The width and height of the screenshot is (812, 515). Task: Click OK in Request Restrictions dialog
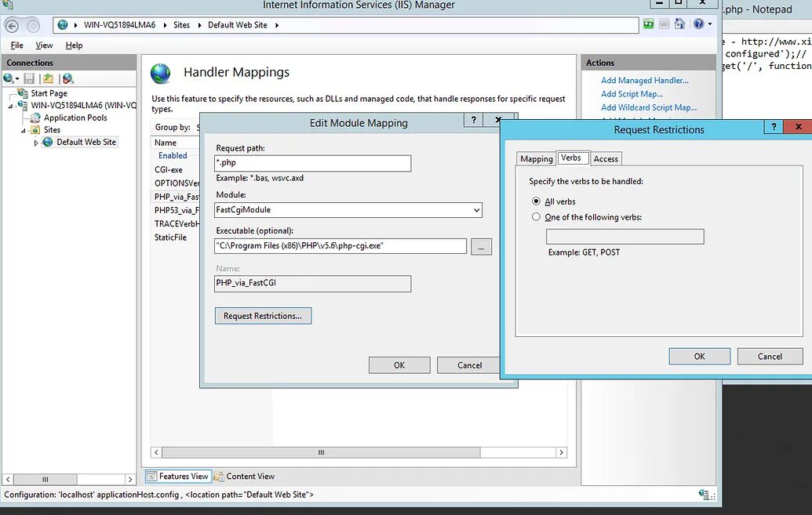pos(700,356)
